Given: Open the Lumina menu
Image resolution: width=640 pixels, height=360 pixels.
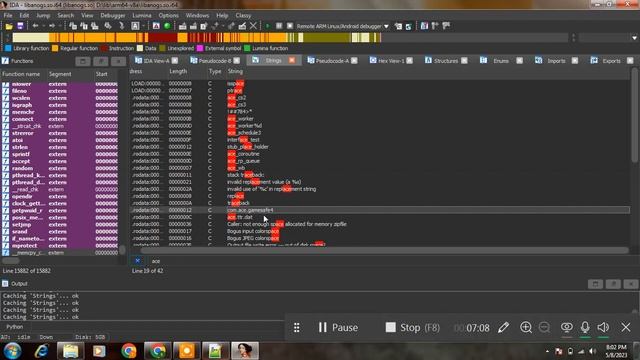Looking at the screenshot, I should coord(142,16).
